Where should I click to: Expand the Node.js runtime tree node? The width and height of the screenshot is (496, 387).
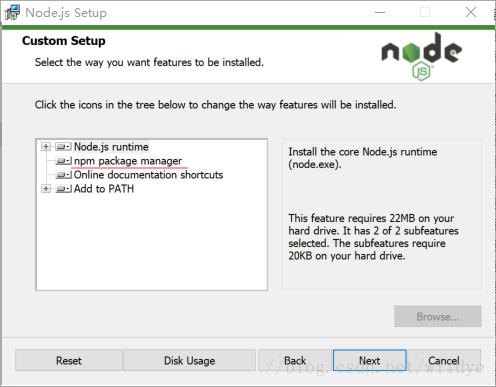tap(46, 147)
